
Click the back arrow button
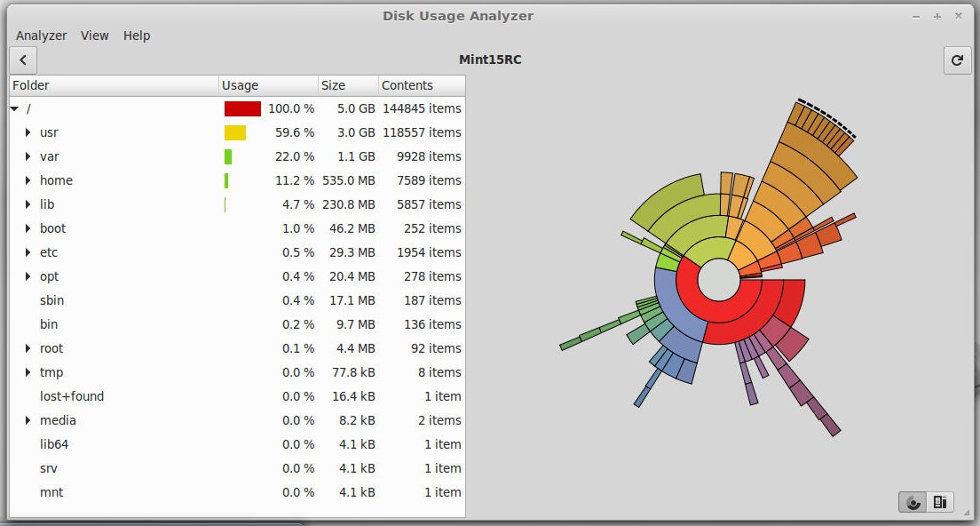pyautogui.click(x=23, y=60)
